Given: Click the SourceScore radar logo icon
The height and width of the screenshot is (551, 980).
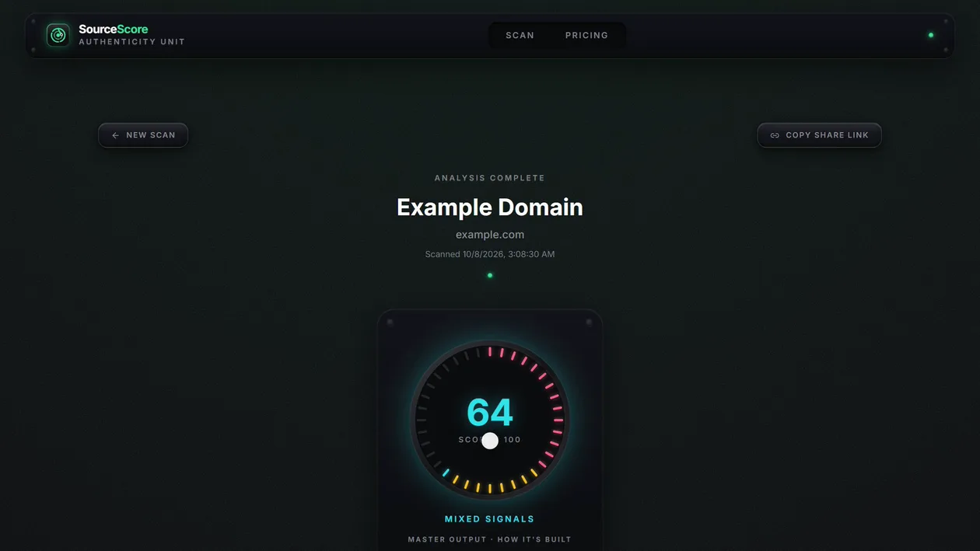Looking at the screenshot, I should coord(58,35).
